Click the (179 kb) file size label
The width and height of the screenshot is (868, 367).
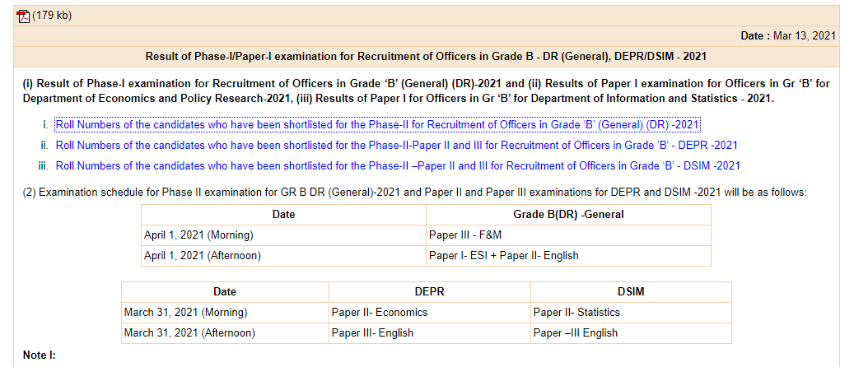[x=52, y=16]
